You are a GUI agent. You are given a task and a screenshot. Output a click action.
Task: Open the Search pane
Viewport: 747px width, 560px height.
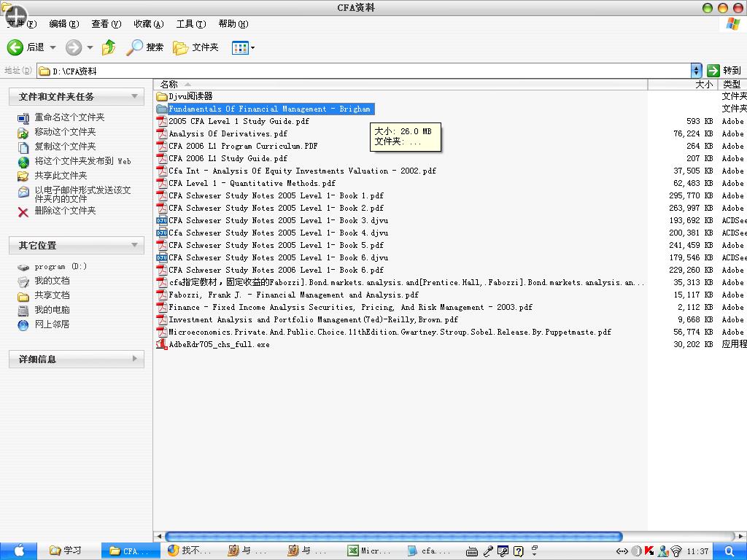click(x=145, y=47)
